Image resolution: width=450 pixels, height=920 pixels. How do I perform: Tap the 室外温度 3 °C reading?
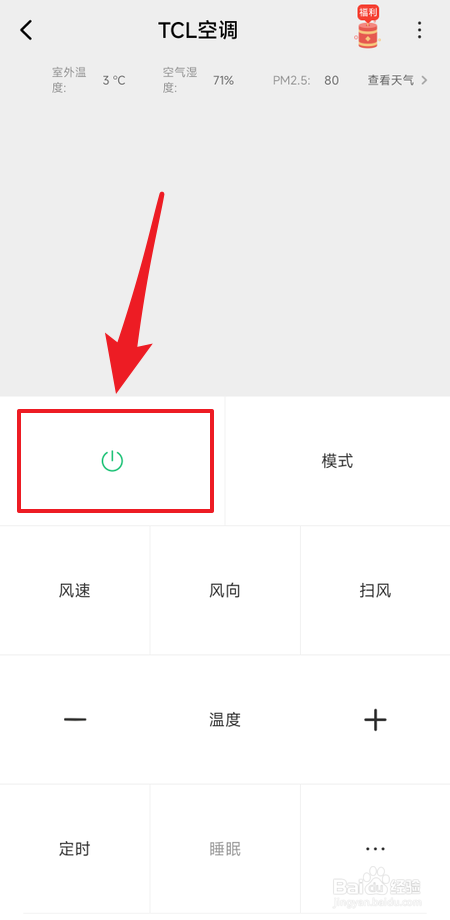[114, 80]
